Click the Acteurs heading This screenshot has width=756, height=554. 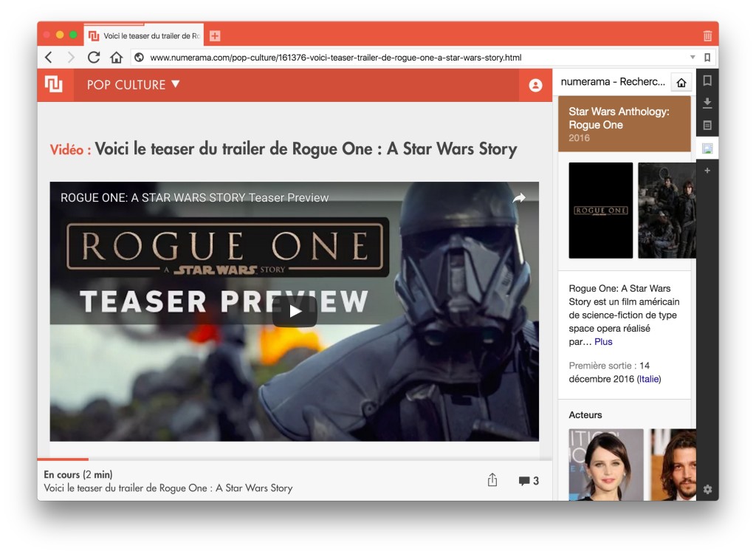pyautogui.click(x=585, y=414)
